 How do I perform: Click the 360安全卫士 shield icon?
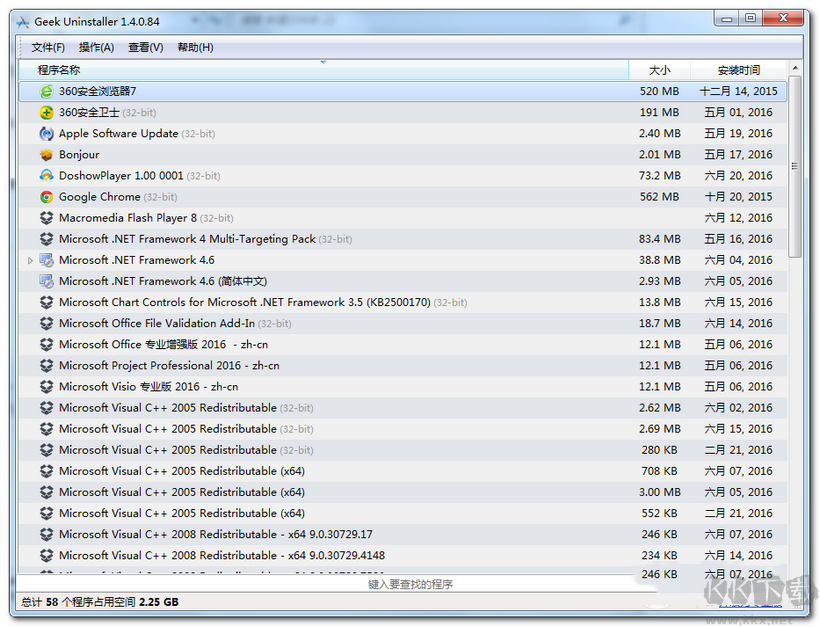click(47, 112)
